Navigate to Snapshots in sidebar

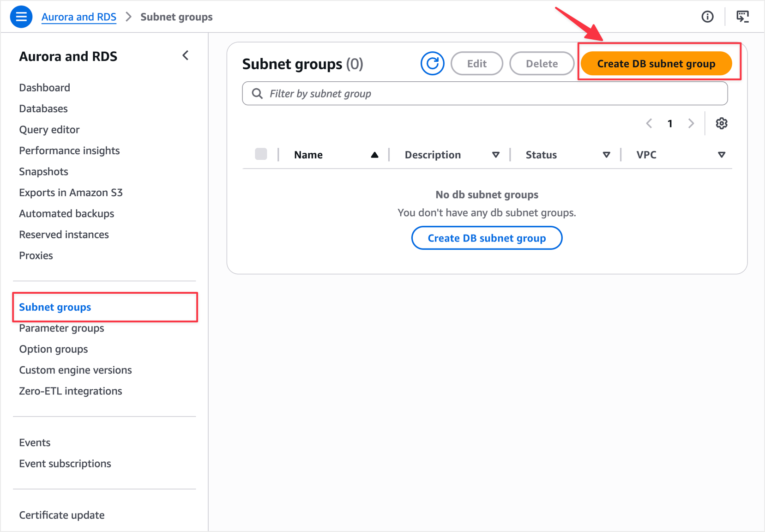(43, 172)
